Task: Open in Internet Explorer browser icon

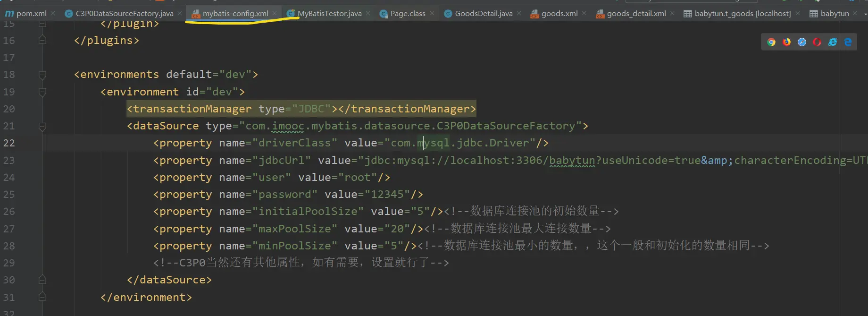Action: pyautogui.click(x=833, y=42)
